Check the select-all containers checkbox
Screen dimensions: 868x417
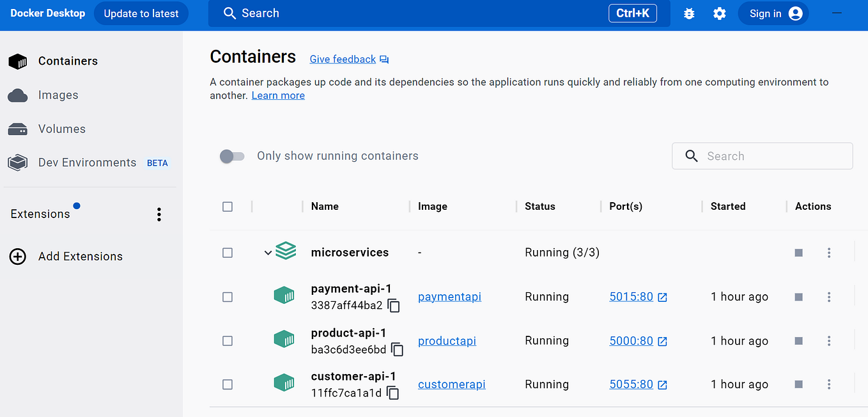[228, 207]
